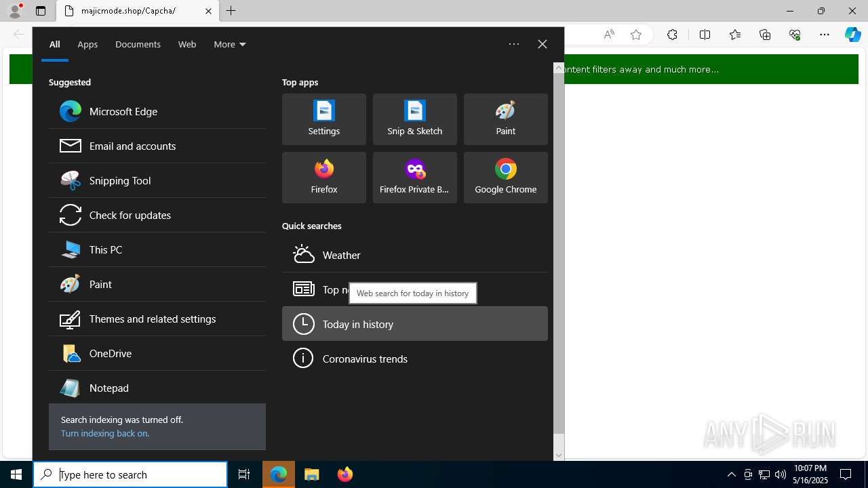Click the taskbar search box
The width and height of the screenshot is (868, 488).
point(130,474)
